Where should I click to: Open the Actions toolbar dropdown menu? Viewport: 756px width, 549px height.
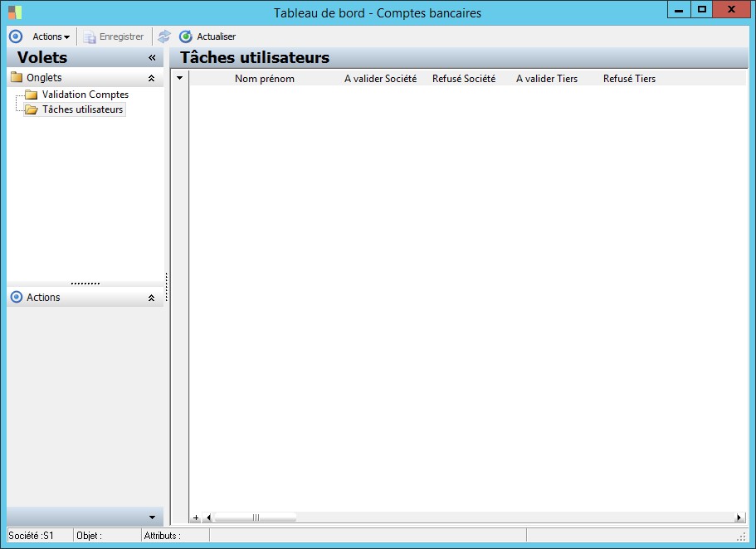[51, 36]
